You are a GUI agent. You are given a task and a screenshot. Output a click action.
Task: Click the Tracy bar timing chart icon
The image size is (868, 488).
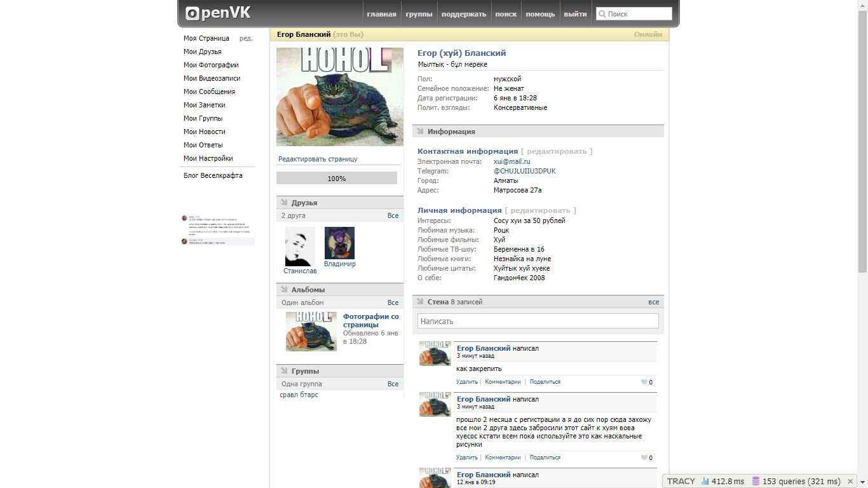(705, 481)
